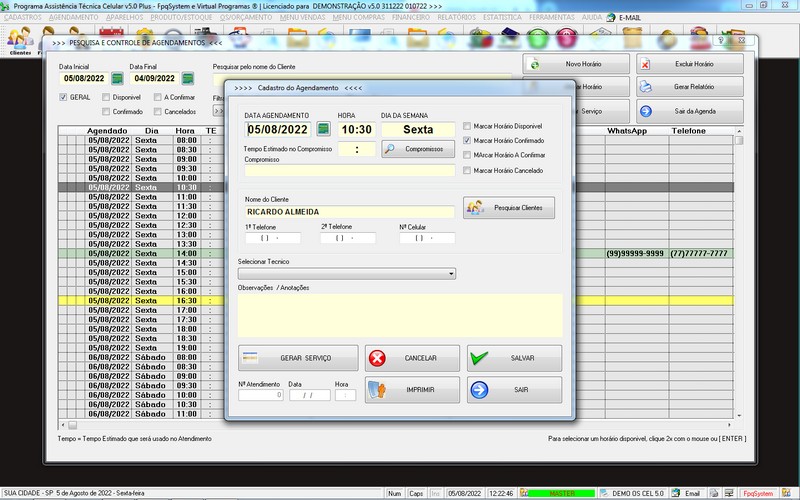Open the APARELHOS menu

124,17
